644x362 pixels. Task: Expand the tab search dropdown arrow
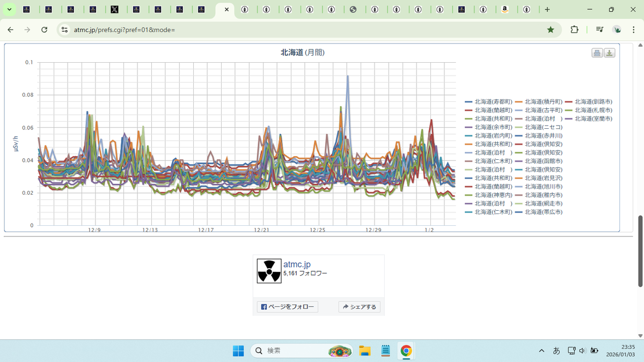(9, 10)
